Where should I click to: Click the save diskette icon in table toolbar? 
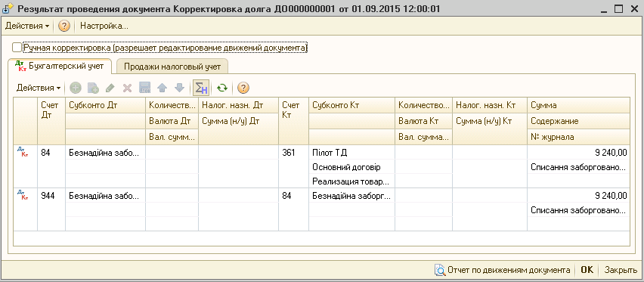tap(145, 88)
